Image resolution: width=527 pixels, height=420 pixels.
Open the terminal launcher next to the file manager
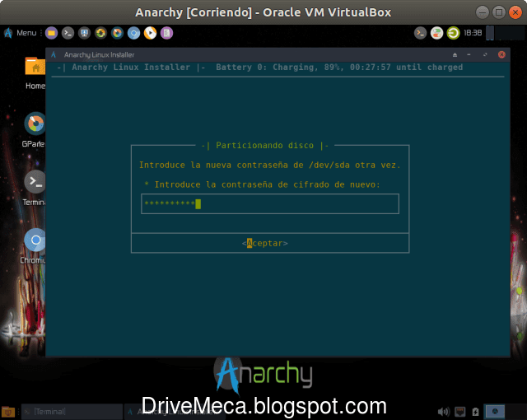(x=68, y=33)
